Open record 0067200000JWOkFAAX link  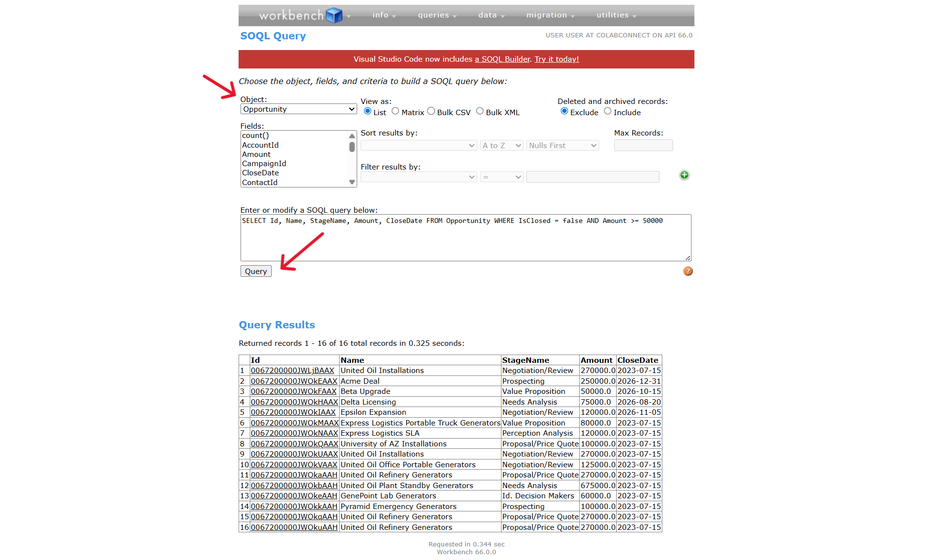click(x=294, y=391)
